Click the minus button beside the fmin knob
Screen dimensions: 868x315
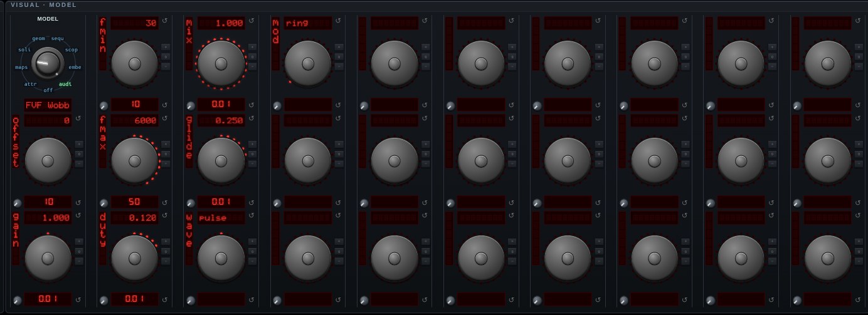(x=166, y=66)
